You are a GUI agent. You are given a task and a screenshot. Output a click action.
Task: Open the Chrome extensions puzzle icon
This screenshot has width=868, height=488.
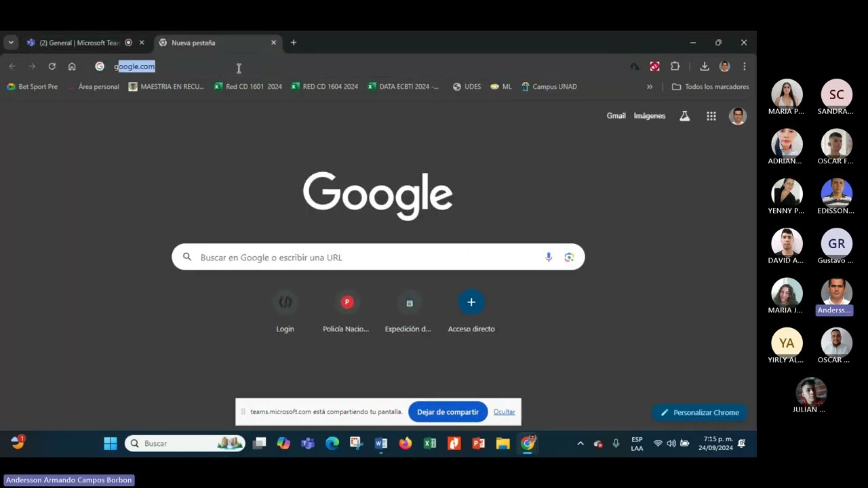(x=675, y=66)
